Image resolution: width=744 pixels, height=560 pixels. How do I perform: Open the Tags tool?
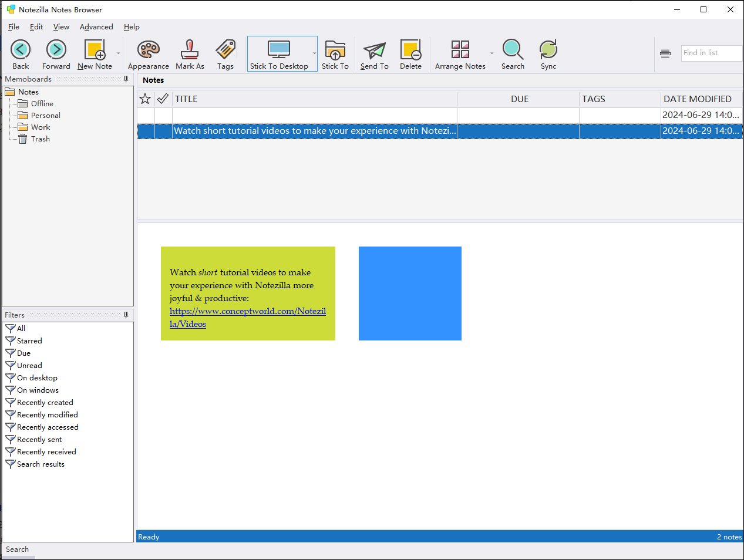pos(225,50)
